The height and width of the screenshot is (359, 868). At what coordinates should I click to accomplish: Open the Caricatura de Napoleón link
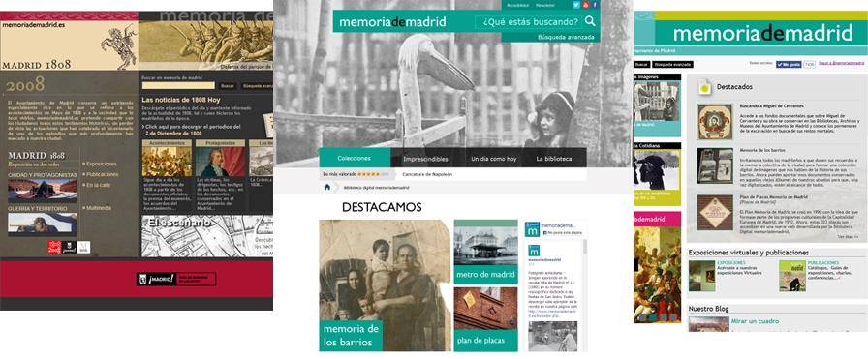point(427,174)
